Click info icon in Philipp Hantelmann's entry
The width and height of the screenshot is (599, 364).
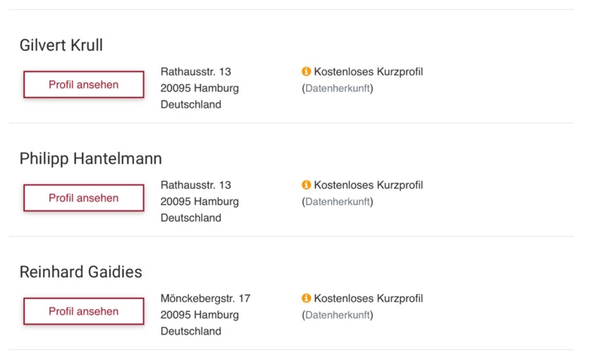point(306,185)
